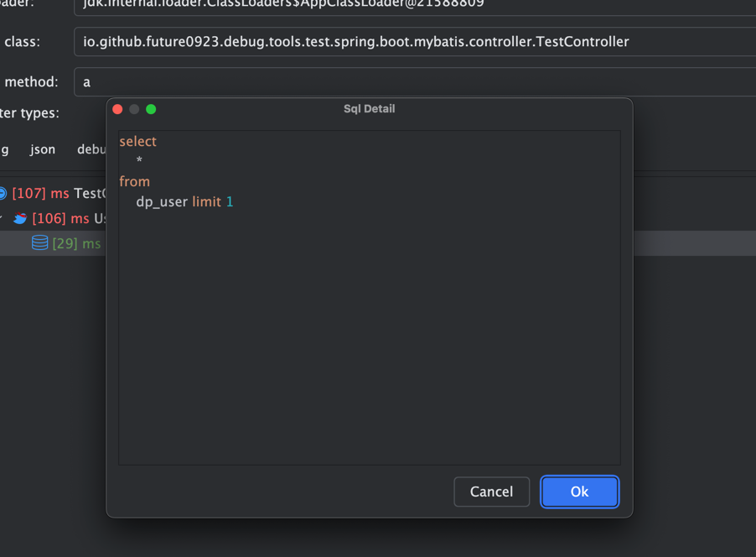Image resolution: width=756 pixels, height=557 pixels.
Task: Cancel the Sql Detail dialog
Action: (x=491, y=492)
